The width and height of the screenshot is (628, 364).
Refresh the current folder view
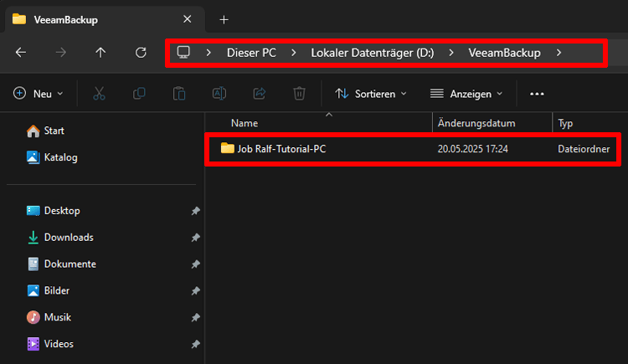click(x=141, y=53)
